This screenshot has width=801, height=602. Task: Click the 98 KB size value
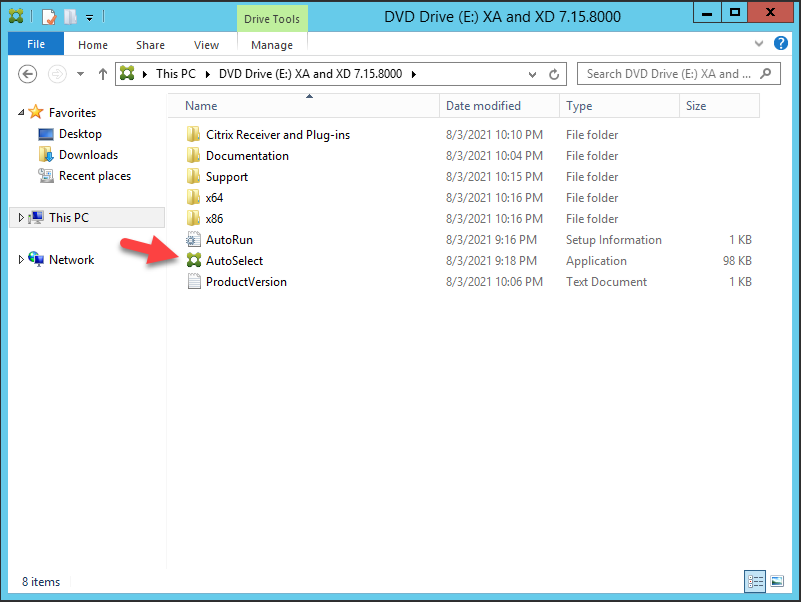(x=737, y=261)
